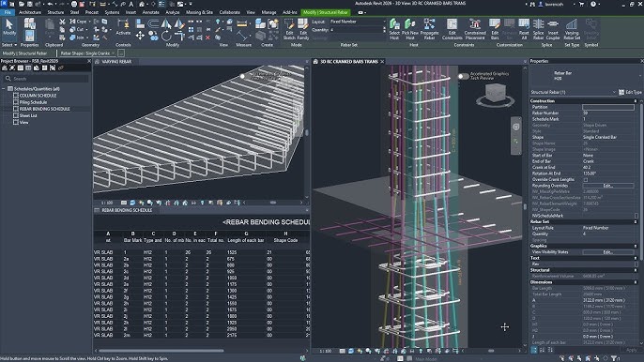Screen dimensions: 644x362
Task: Click the Propagate Rebar tool
Action: 429,29
